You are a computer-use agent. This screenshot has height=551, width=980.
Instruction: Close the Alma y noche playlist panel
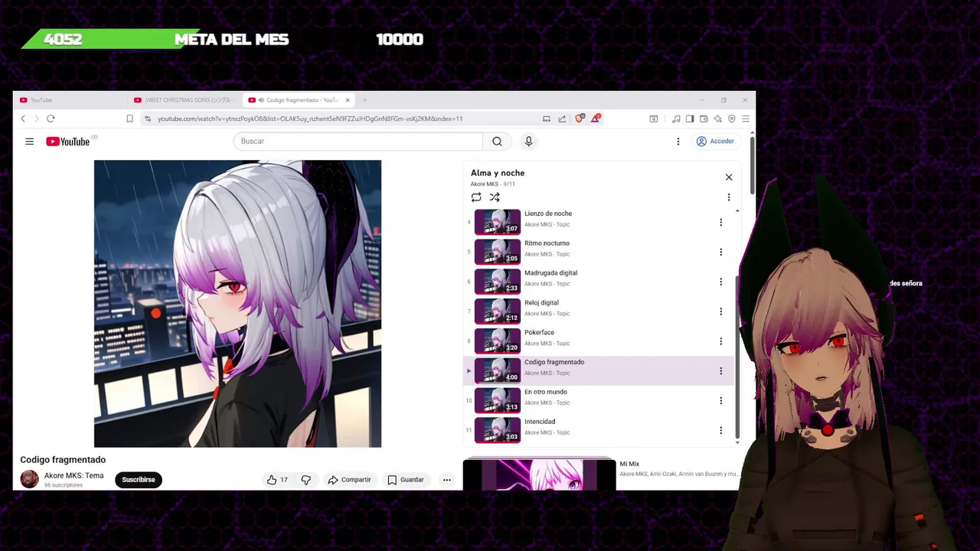pos(729,177)
